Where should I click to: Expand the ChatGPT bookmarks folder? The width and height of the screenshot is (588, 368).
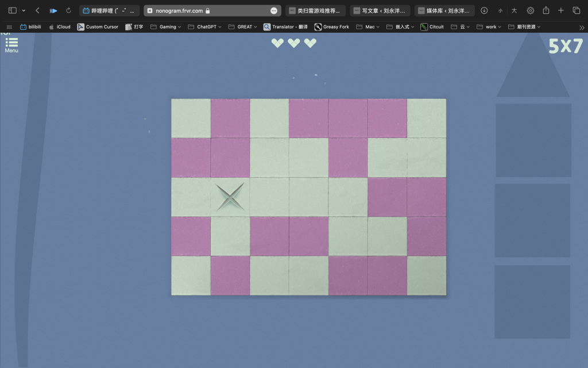[206, 27]
